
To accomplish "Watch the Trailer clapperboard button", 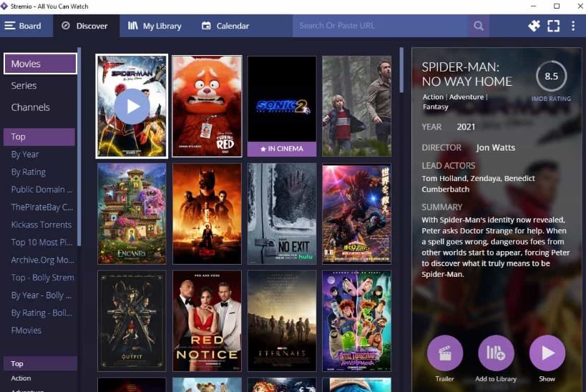I will click(445, 353).
